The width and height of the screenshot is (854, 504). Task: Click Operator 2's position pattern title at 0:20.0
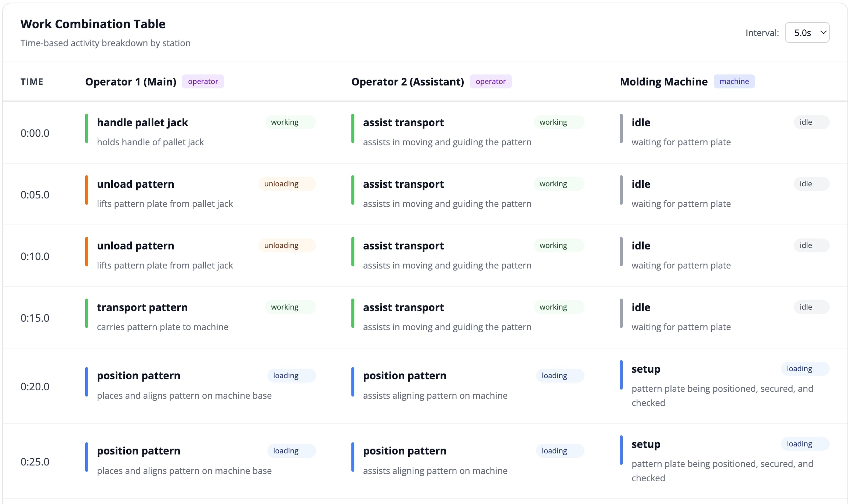405,376
